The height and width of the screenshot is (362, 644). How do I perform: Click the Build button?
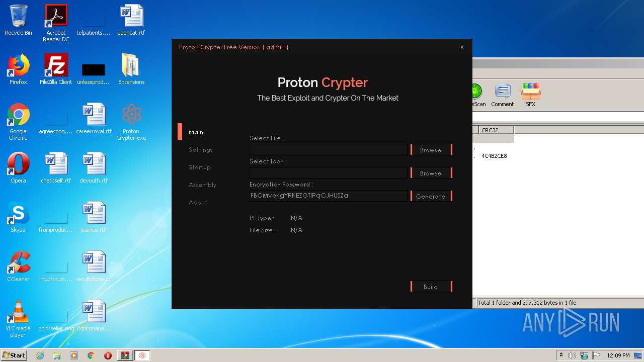(431, 287)
